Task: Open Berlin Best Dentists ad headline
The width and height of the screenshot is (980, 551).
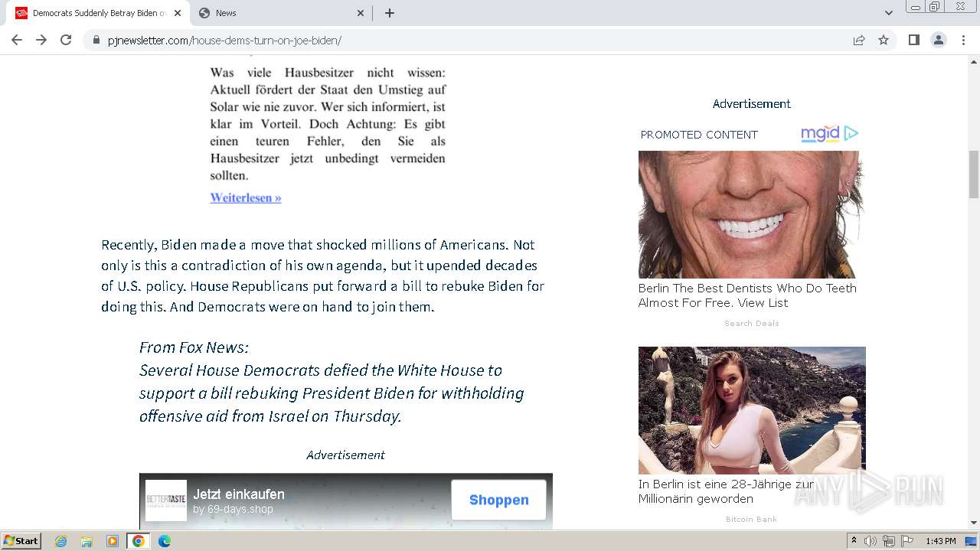Action: click(x=747, y=295)
